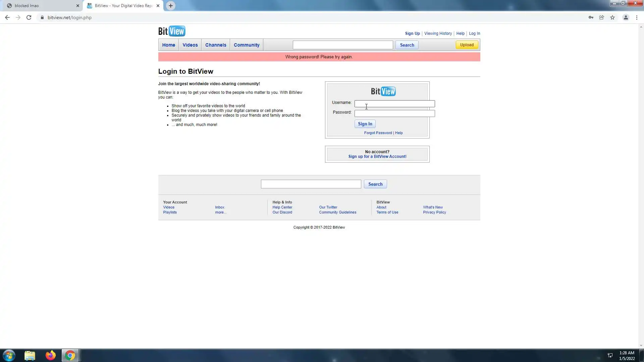The width and height of the screenshot is (644, 362).
Task: Open a new browser tab
Action: (171, 6)
